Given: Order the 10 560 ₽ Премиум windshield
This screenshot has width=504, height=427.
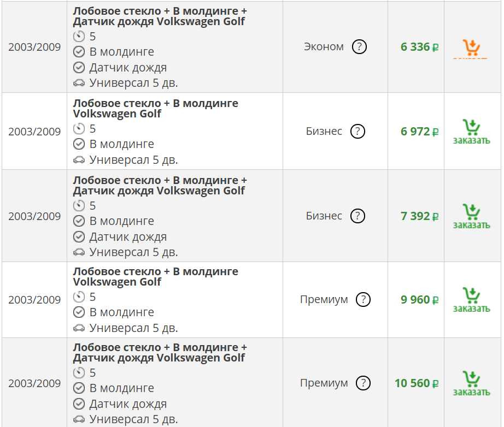Looking at the screenshot, I should (x=471, y=383).
